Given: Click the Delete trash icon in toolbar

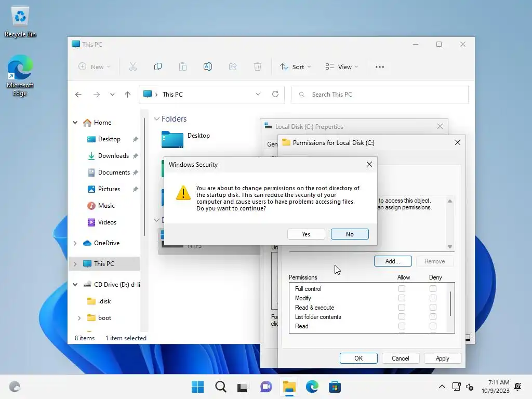Looking at the screenshot, I should click(x=258, y=67).
